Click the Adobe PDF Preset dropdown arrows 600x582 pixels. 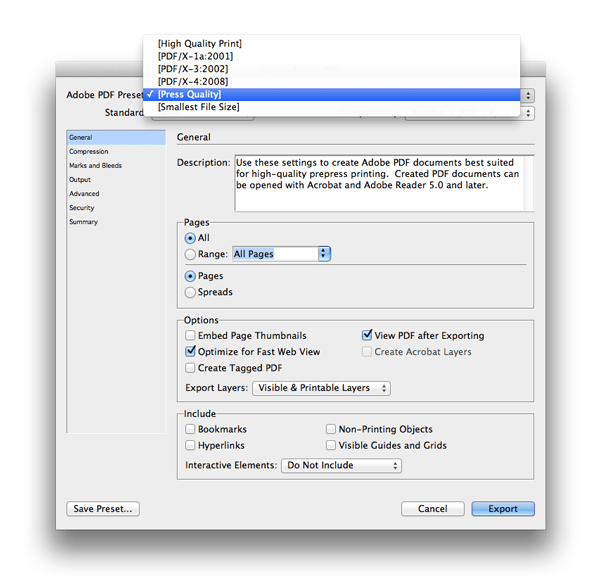[528, 95]
